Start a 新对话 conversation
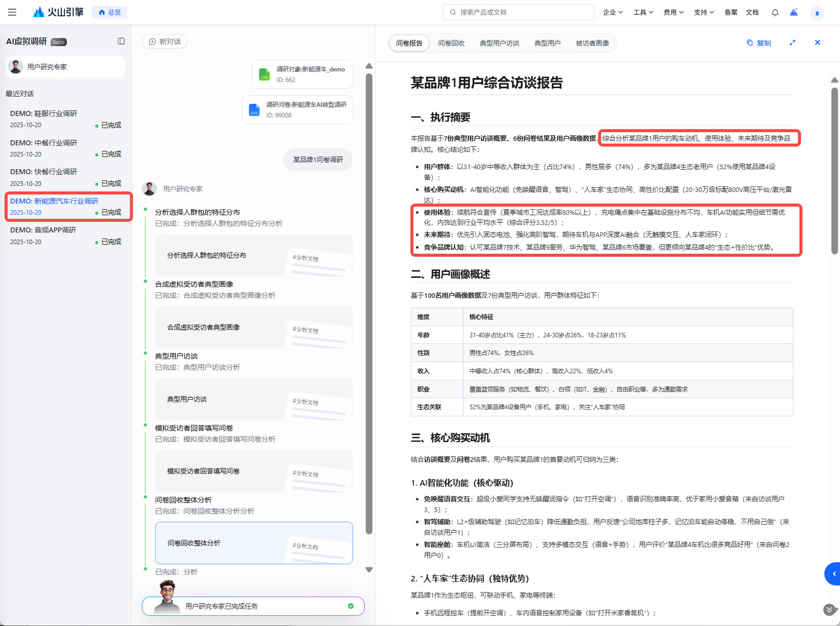Screen dimensions: 840x626 pyautogui.click(x=165, y=42)
